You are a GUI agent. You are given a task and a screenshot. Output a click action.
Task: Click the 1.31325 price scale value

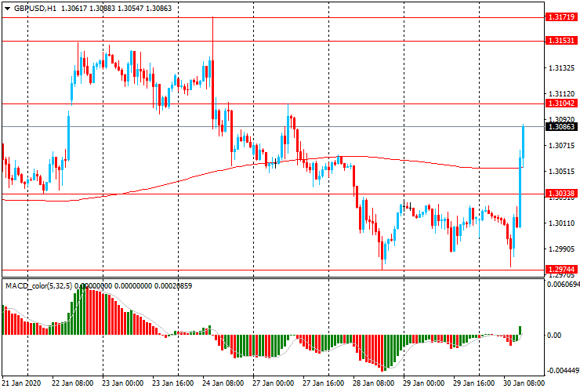coord(561,68)
